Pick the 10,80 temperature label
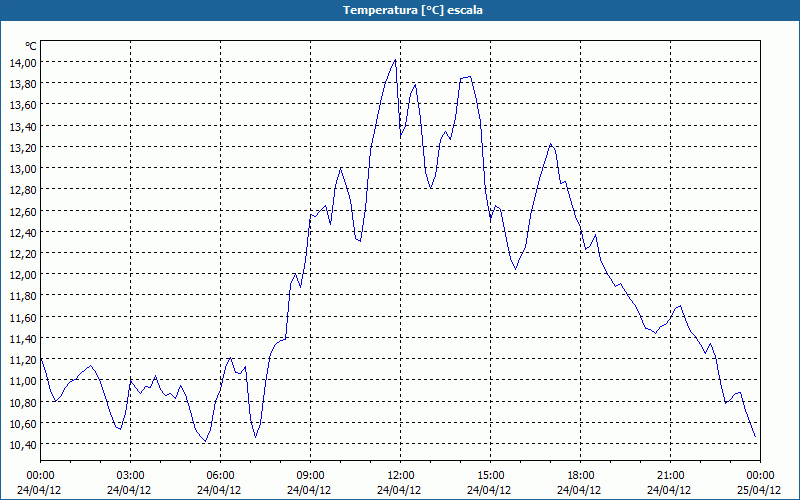 tap(23, 402)
